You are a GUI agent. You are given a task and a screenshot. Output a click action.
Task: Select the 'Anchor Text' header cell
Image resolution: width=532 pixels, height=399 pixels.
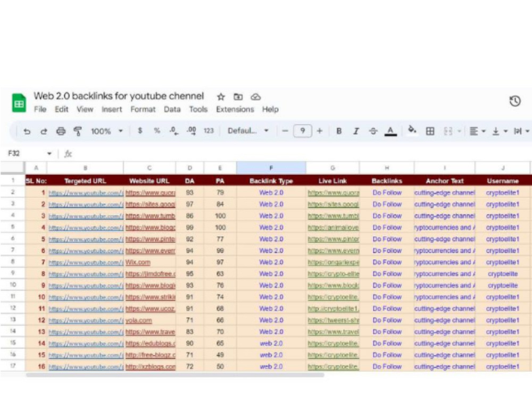(x=444, y=181)
